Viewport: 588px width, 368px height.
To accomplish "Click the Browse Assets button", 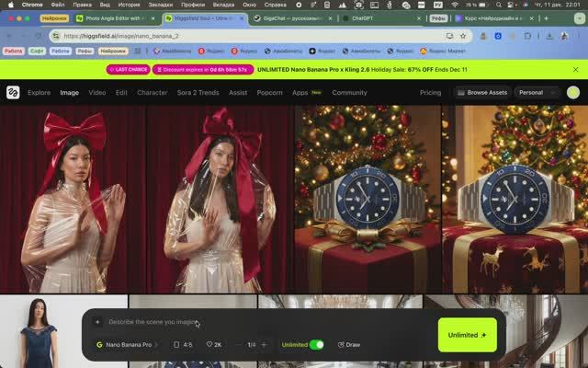I will click(482, 92).
